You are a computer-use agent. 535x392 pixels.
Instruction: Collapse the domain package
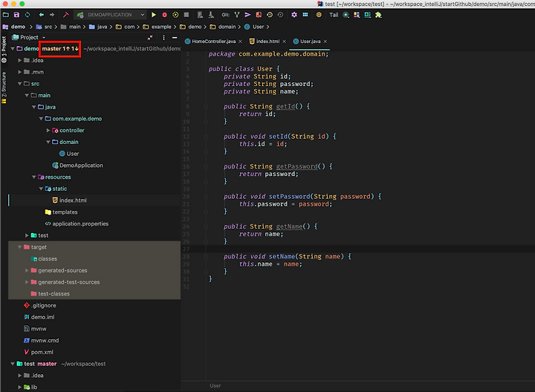click(x=48, y=142)
